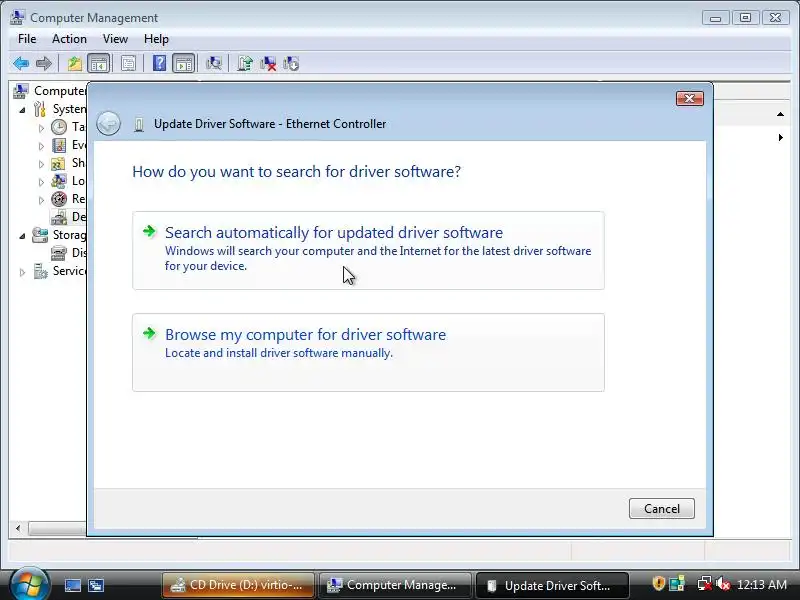
Task: Click the upward collapse arrow in the actions pane
Action: tap(781, 114)
